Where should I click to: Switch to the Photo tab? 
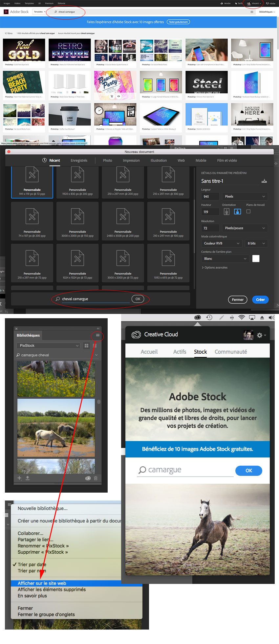(107, 161)
